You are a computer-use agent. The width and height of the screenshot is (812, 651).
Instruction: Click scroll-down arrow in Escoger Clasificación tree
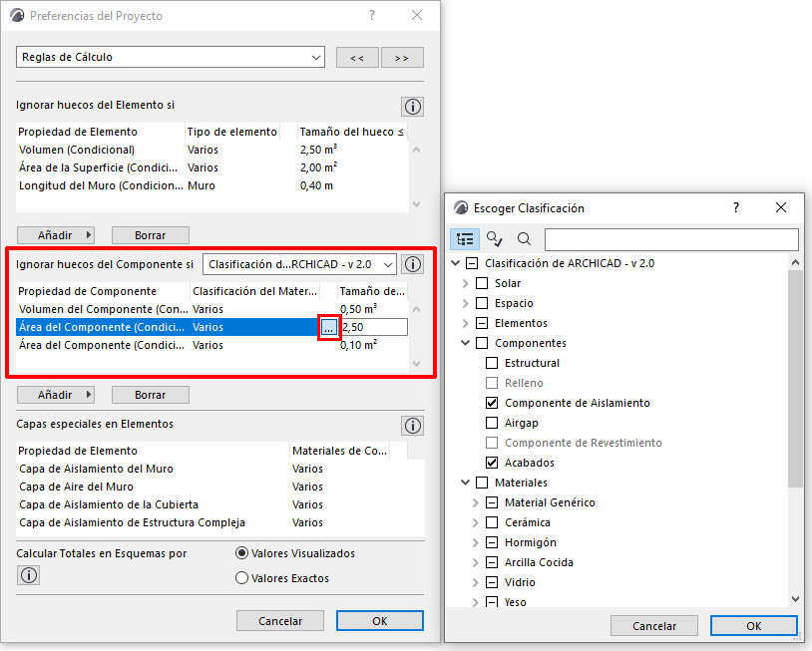click(795, 599)
